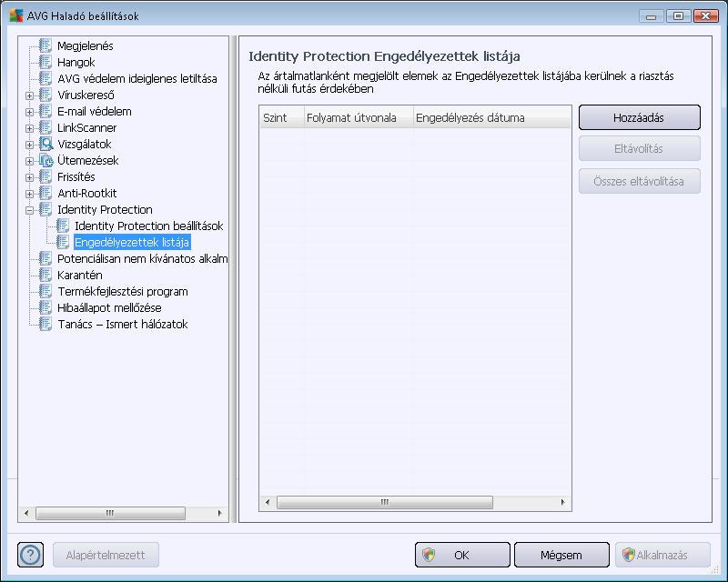Screen dimensions: 728x582
Task: Click the Alapértelmezett button
Action: (106, 555)
